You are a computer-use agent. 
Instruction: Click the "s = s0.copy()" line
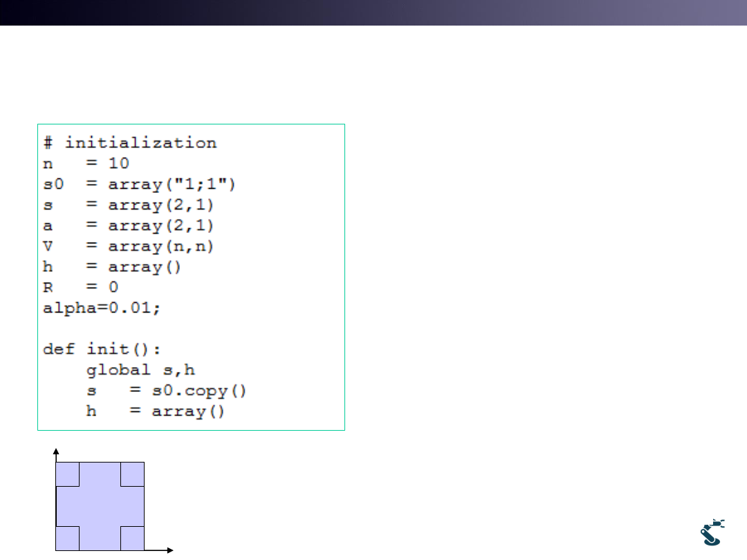[166, 391]
